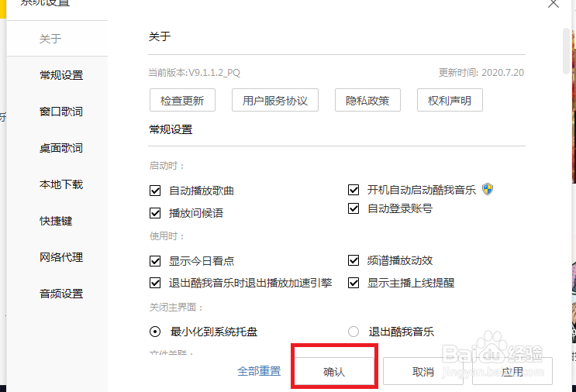This screenshot has height=392, width=576.
Task: Click 应用 button to apply
Action: point(512,371)
